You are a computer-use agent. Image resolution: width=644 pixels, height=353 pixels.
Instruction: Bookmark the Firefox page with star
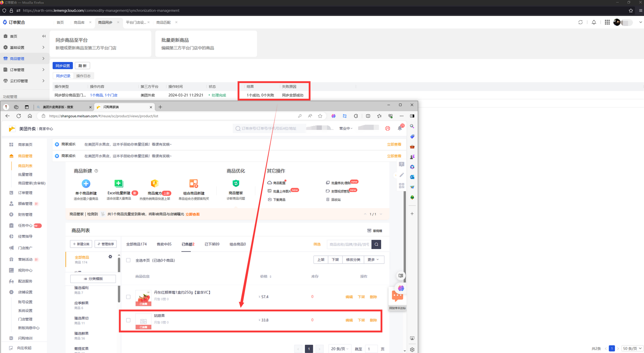pos(631,10)
